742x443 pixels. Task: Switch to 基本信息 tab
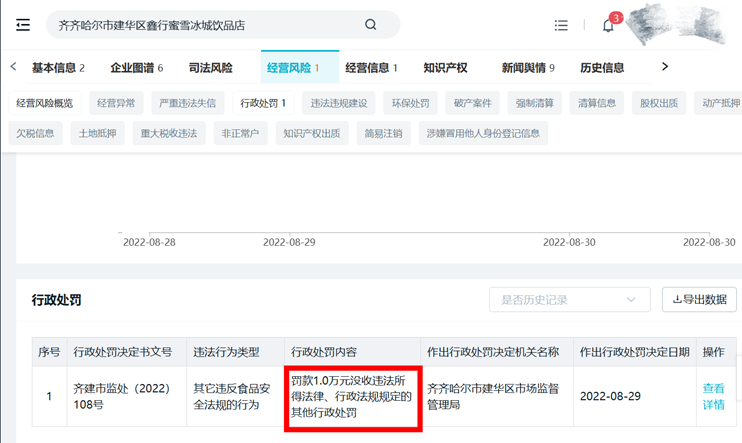[x=58, y=68]
